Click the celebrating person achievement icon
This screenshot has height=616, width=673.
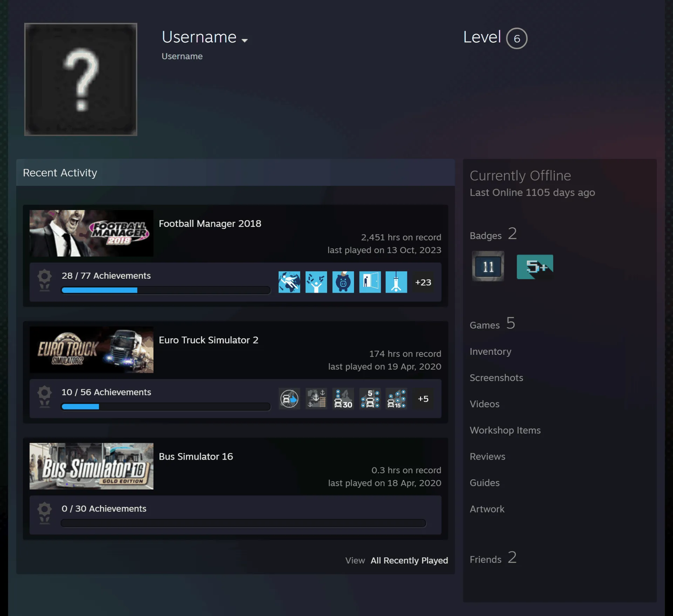pyautogui.click(x=316, y=282)
